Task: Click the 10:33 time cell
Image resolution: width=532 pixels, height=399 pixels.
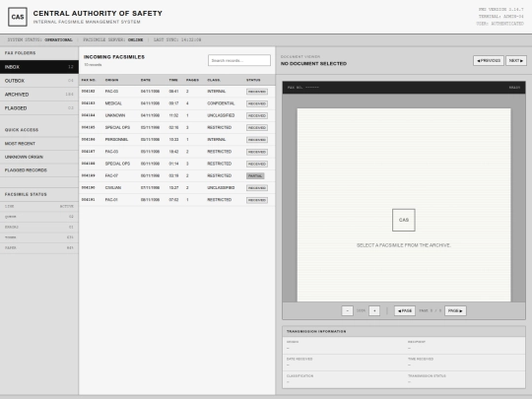Action: (173, 140)
